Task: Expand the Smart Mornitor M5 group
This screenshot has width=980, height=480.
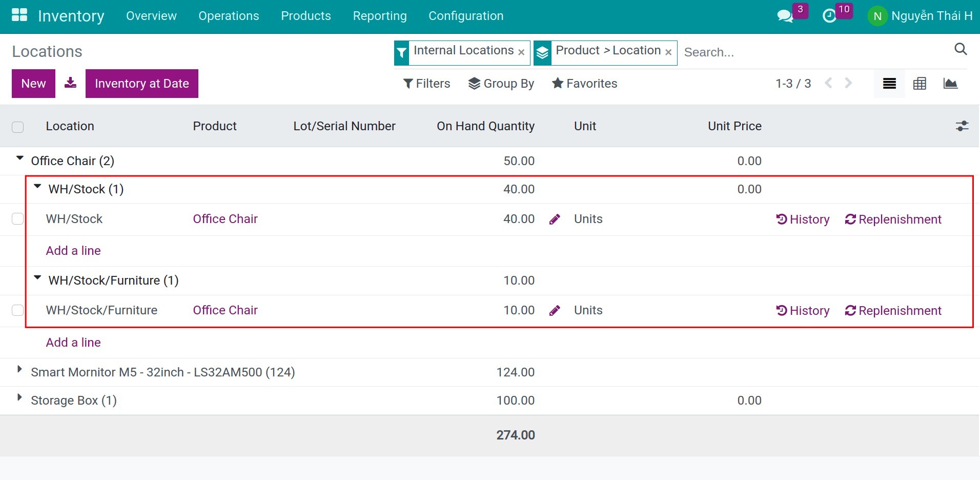Action: (x=18, y=371)
